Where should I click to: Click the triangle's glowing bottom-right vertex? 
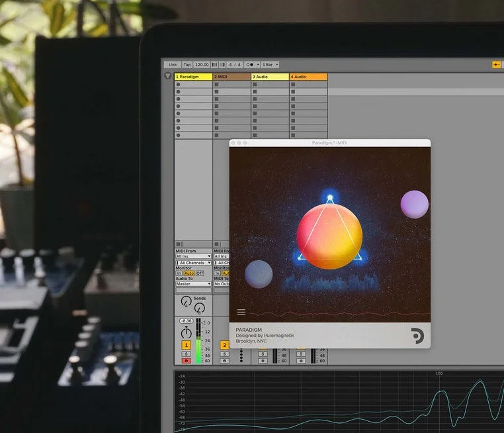359,257
